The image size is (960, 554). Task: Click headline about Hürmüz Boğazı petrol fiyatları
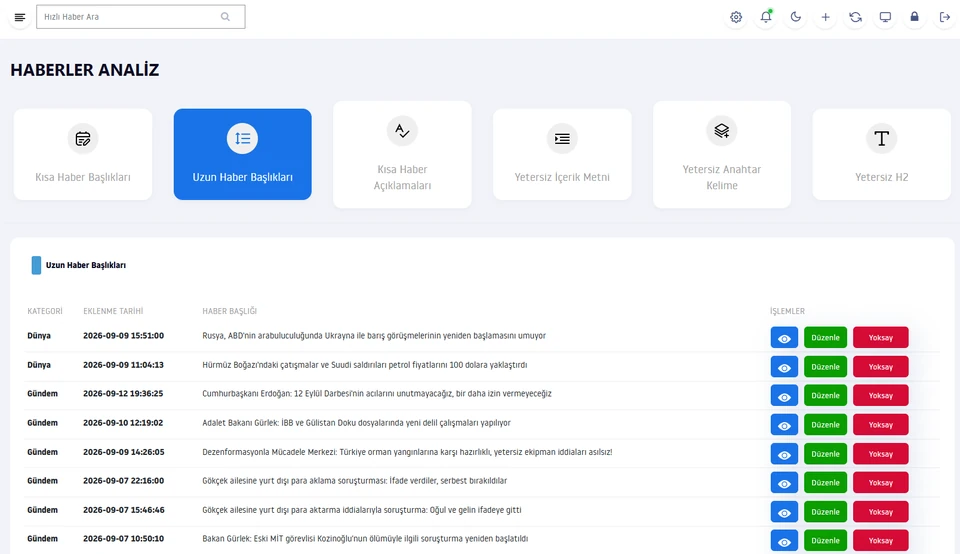pyautogui.click(x=365, y=365)
